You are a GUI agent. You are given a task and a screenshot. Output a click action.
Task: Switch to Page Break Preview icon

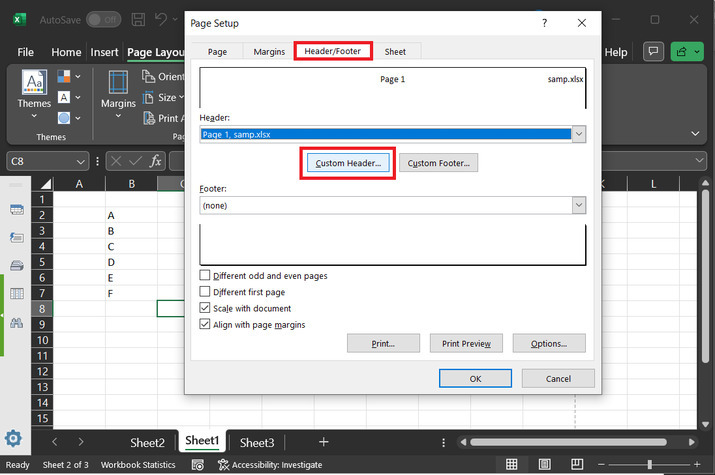click(577, 464)
